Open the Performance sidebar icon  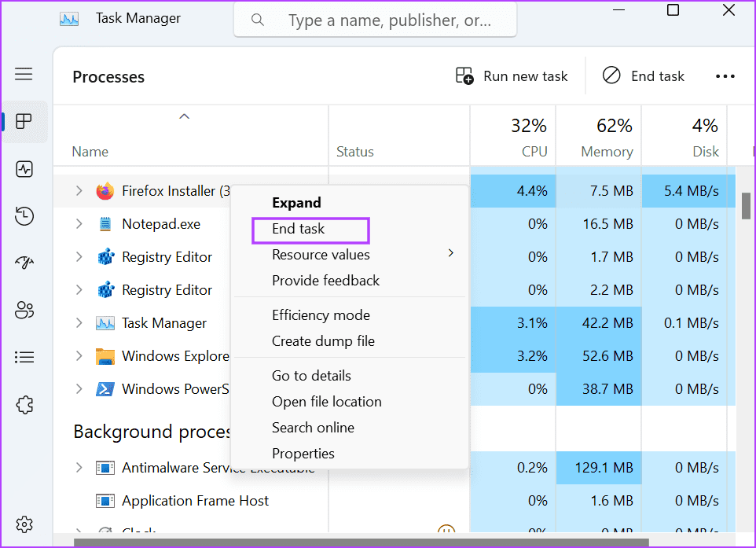point(24,169)
